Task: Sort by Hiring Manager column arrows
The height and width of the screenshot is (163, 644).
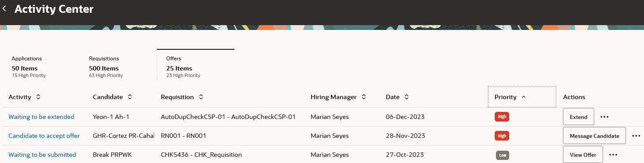Action: tap(364, 97)
